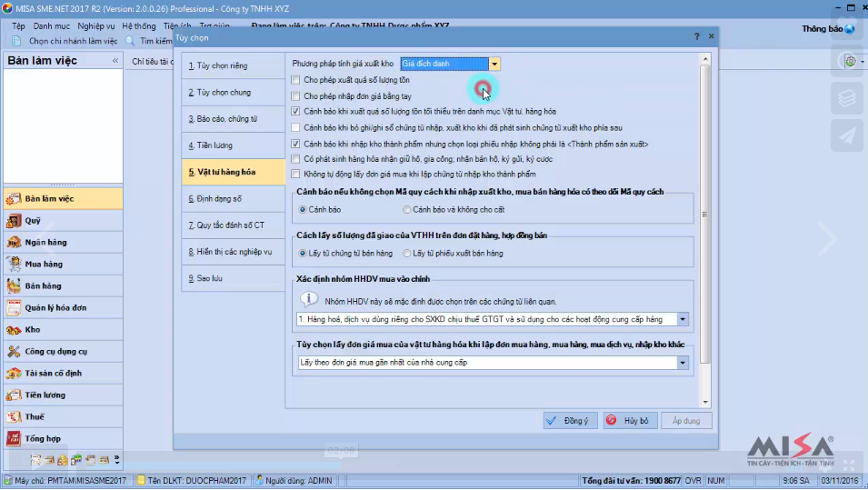Enable Cho phép nhập đơn giá bằng tay
Screen dimensions: 868x490
295,95
